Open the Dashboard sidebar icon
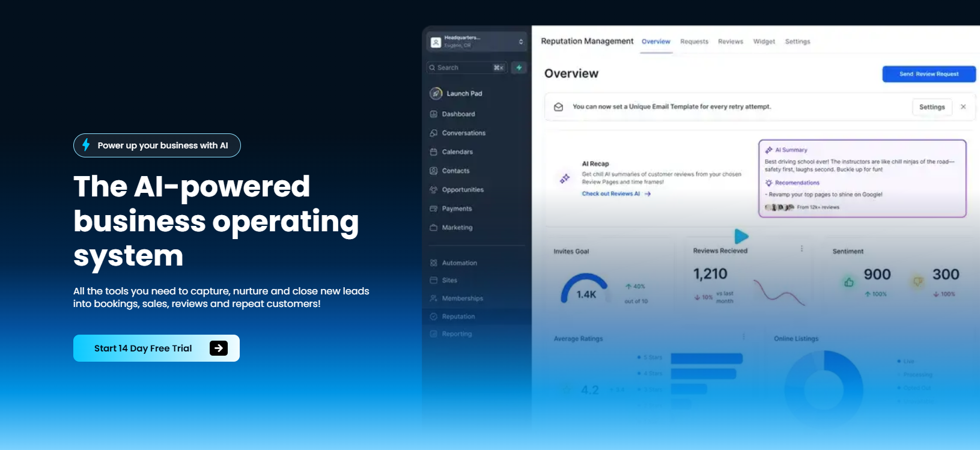This screenshot has width=980, height=450. (x=434, y=114)
